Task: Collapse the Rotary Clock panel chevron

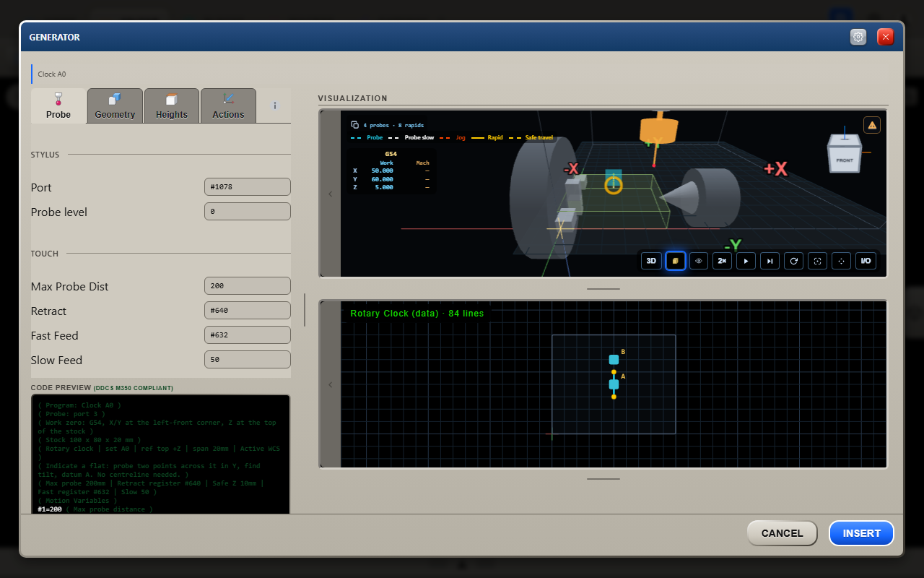Action: pos(331,384)
